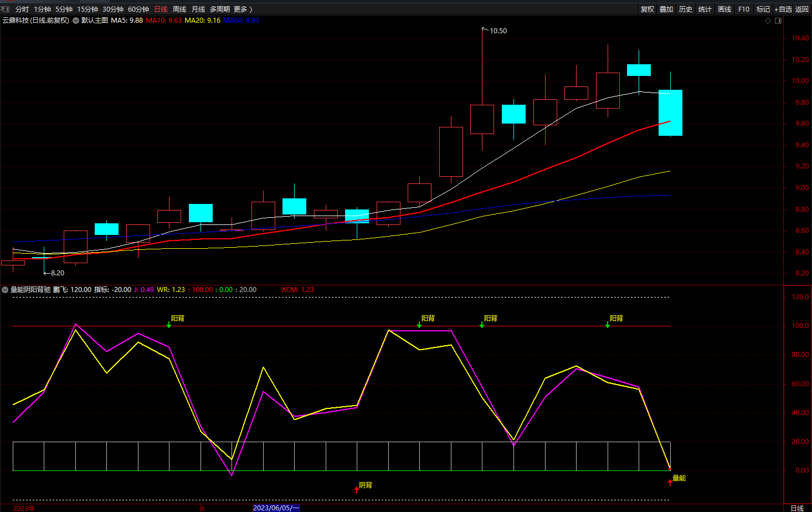Open F10 company info
The height and width of the screenshot is (512, 812).
click(744, 9)
